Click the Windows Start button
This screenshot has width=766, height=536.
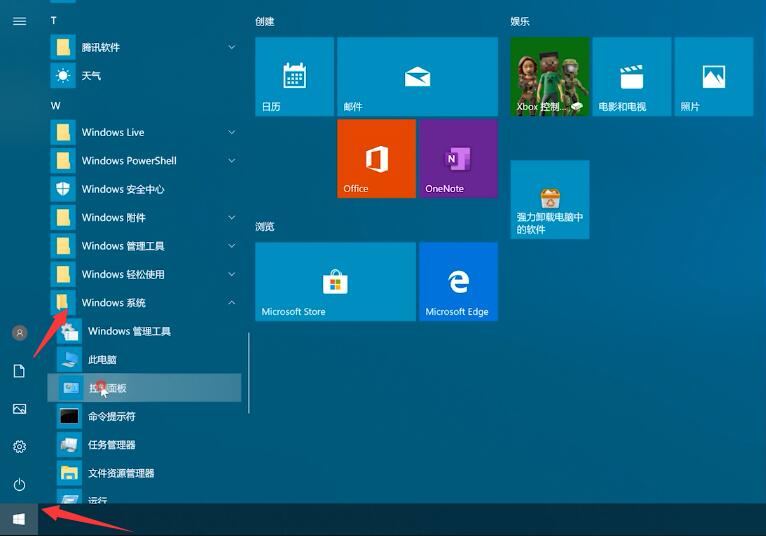point(19,519)
